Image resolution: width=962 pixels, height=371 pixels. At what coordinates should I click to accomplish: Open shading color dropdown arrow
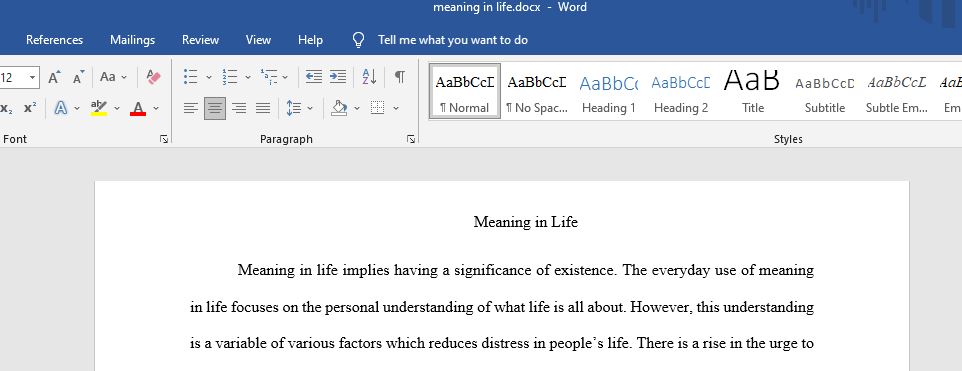click(x=357, y=109)
